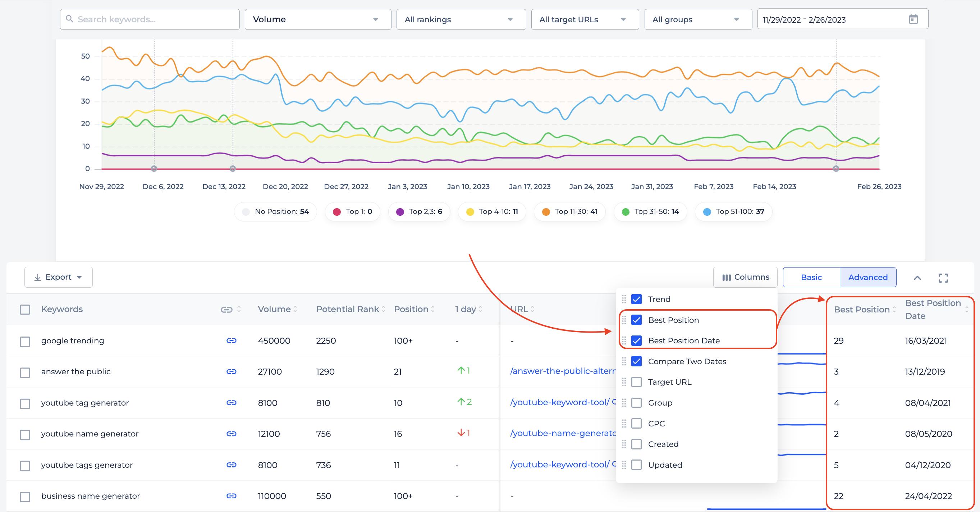Click drag handle next to Group option
980x512 pixels.
point(624,403)
